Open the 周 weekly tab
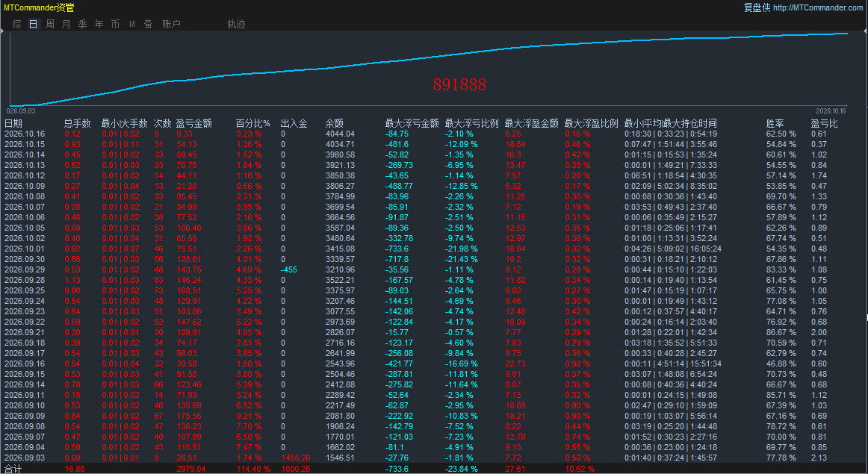The image size is (868, 474). click(x=50, y=24)
